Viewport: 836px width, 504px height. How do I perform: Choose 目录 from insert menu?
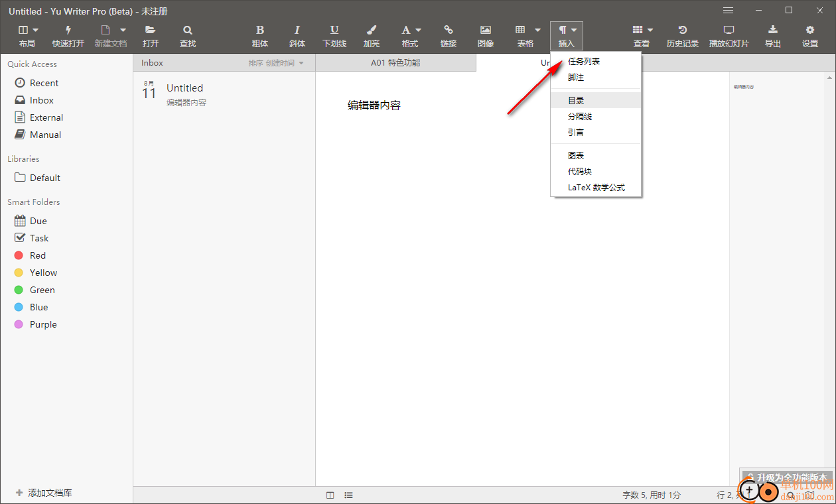coord(596,100)
